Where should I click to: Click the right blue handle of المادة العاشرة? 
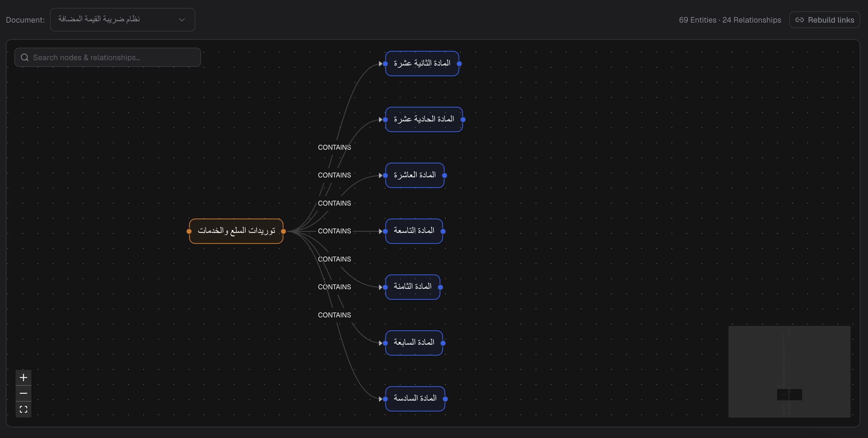[x=444, y=175]
